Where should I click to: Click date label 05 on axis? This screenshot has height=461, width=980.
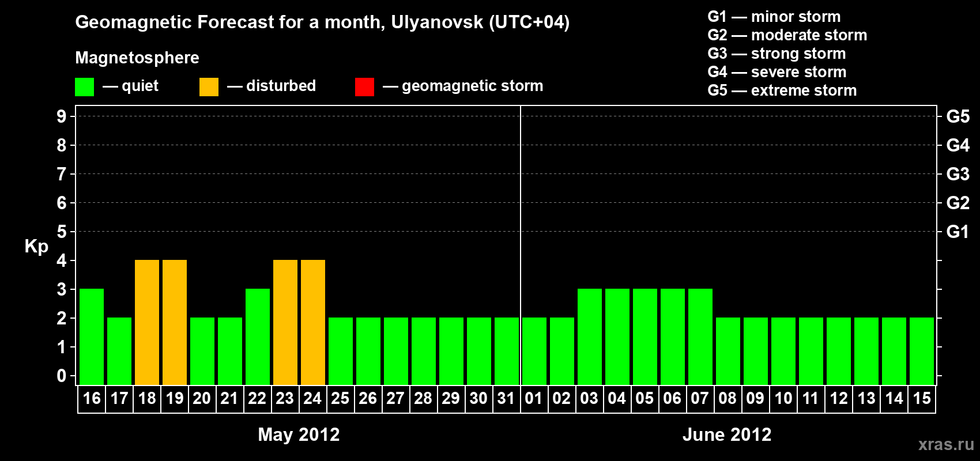tap(644, 398)
